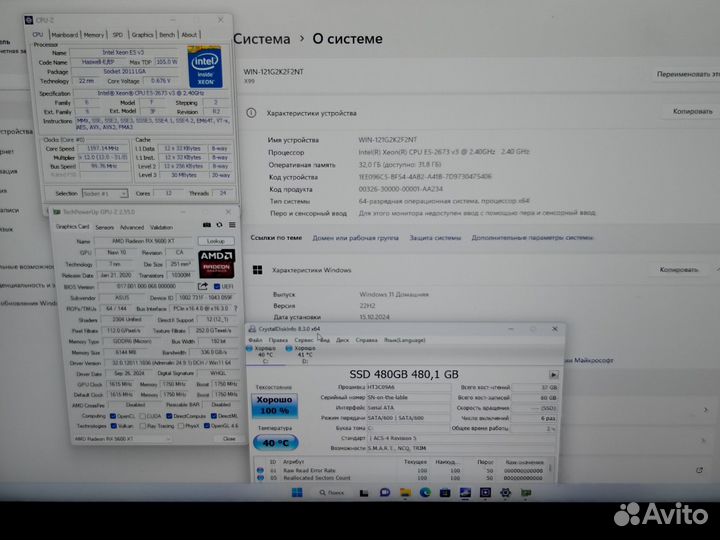Click the taskbar Поиск search box
The image size is (720, 540).
(332, 493)
